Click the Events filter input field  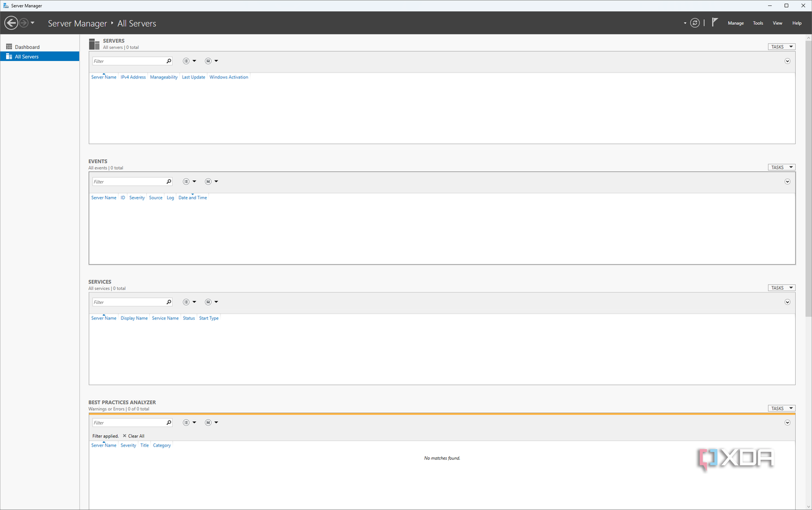(x=129, y=181)
